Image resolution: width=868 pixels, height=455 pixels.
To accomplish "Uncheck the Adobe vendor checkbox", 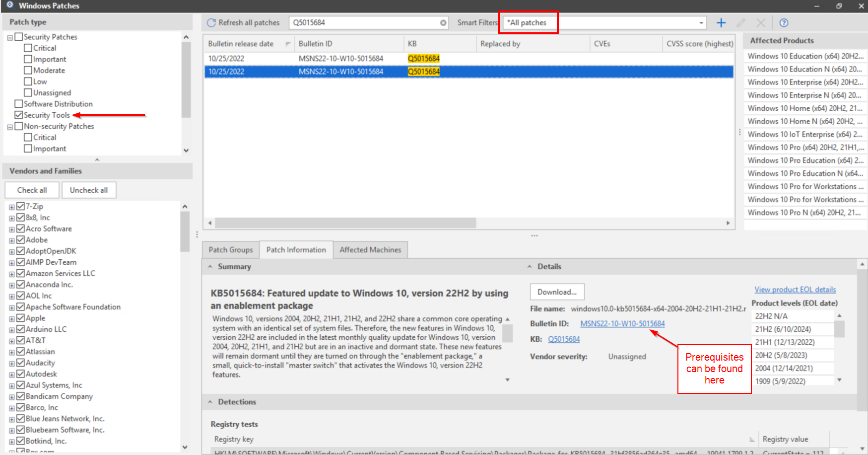I will click(20, 239).
